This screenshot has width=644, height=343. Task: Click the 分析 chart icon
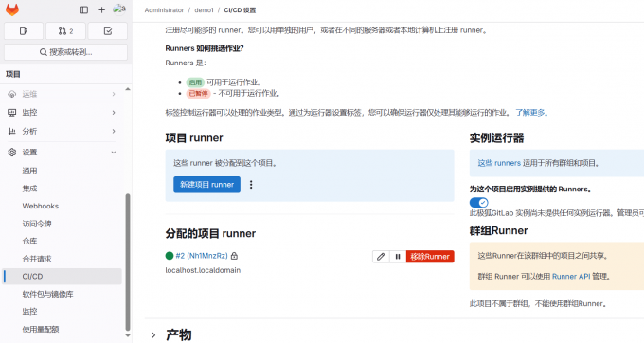click(x=12, y=131)
